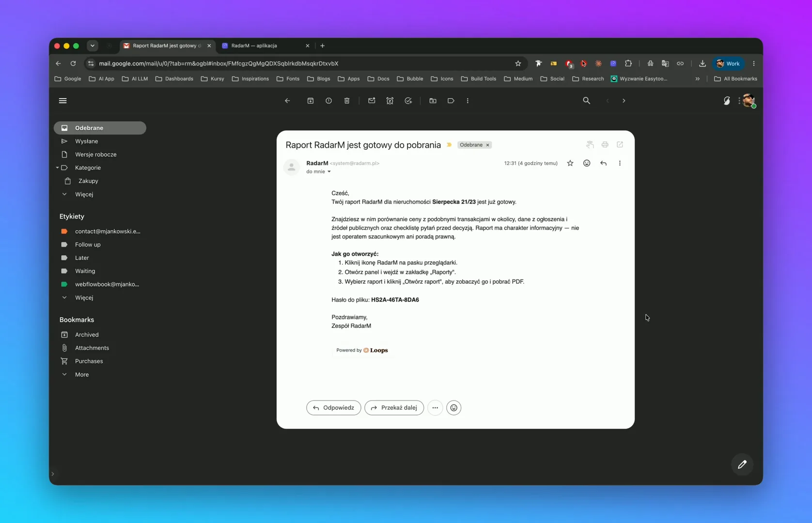Mark the message as unread
812x523 pixels.
(372, 101)
